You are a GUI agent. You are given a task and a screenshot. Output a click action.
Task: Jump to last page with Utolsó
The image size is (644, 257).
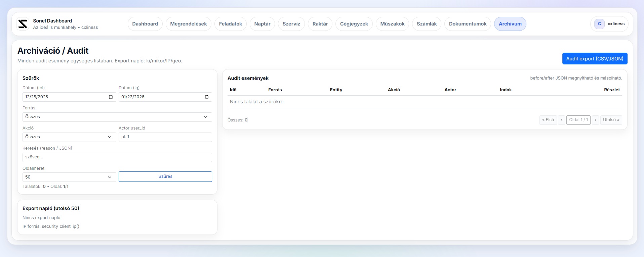point(611,120)
